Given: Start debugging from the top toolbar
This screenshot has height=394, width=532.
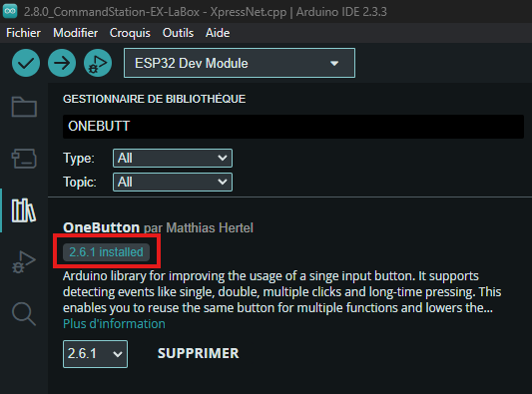Looking at the screenshot, I should coord(98,63).
